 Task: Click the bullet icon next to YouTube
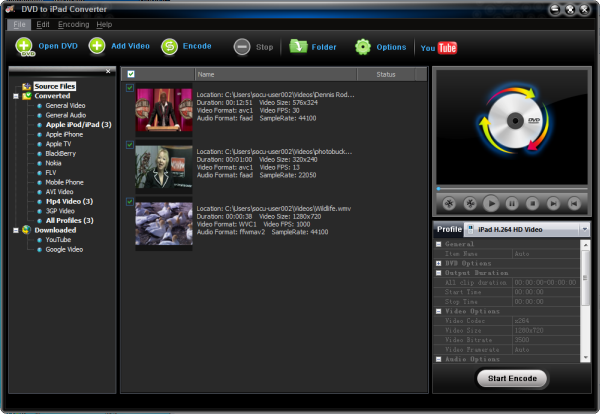[39, 240]
